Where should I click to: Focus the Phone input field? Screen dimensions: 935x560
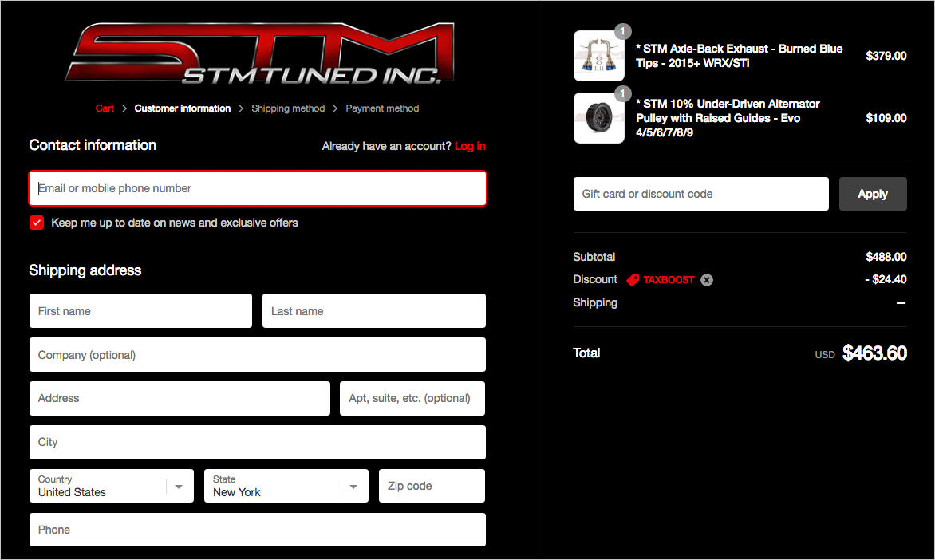click(258, 530)
